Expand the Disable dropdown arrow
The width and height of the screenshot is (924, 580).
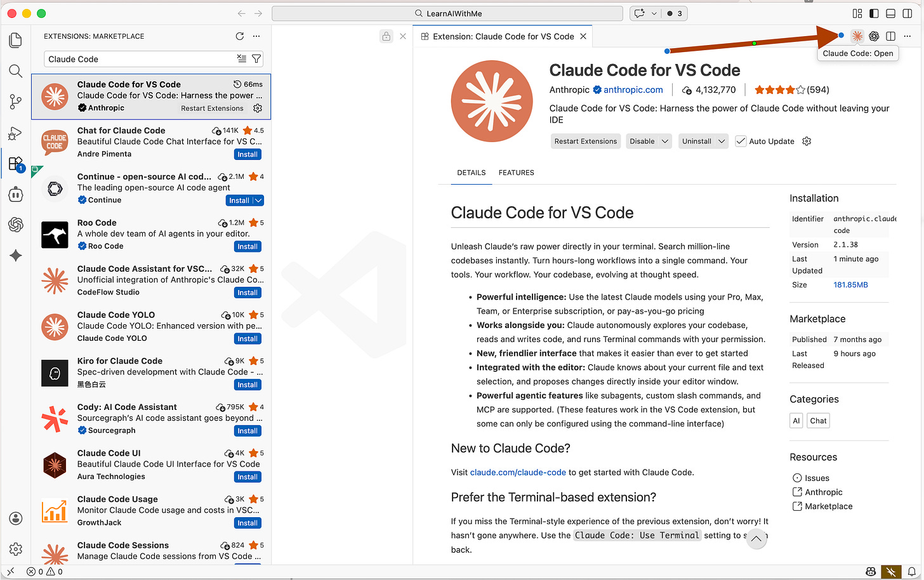[665, 141]
